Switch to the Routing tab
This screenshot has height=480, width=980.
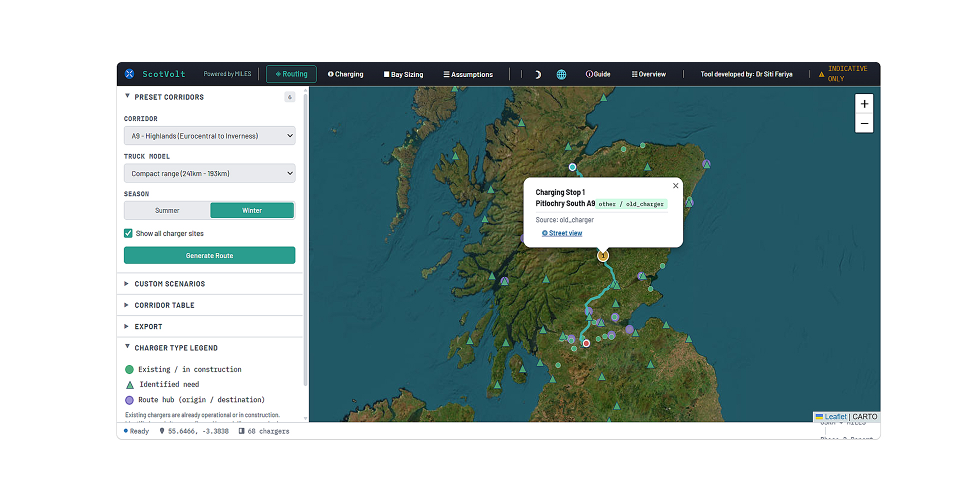pos(291,74)
